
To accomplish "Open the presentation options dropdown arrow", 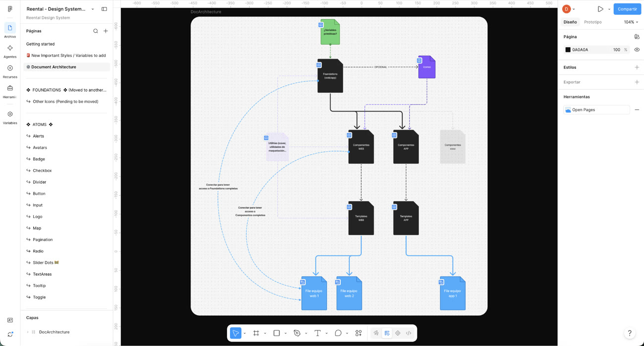I will coord(609,9).
